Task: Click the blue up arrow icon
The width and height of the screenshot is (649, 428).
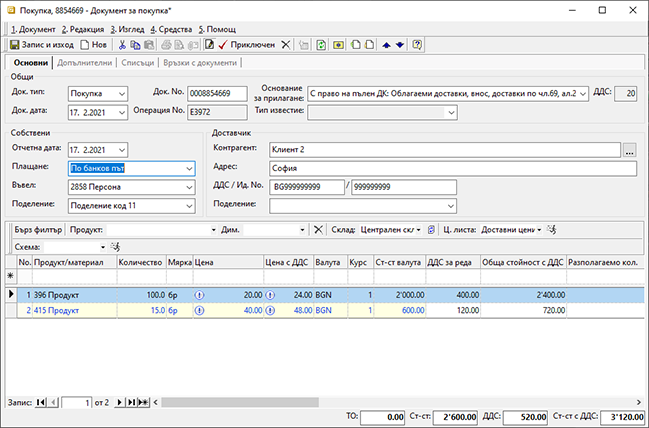Action: click(x=387, y=45)
